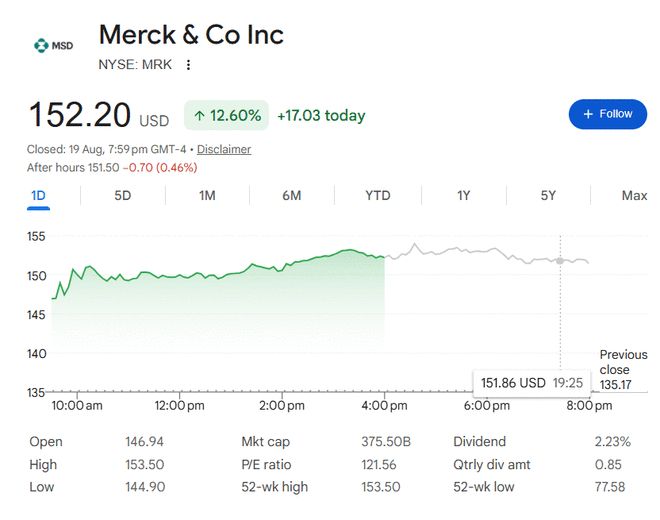Click the gray marker dot on the after-hours line
Viewport: 660px width, 520px height.
(560, 261)
